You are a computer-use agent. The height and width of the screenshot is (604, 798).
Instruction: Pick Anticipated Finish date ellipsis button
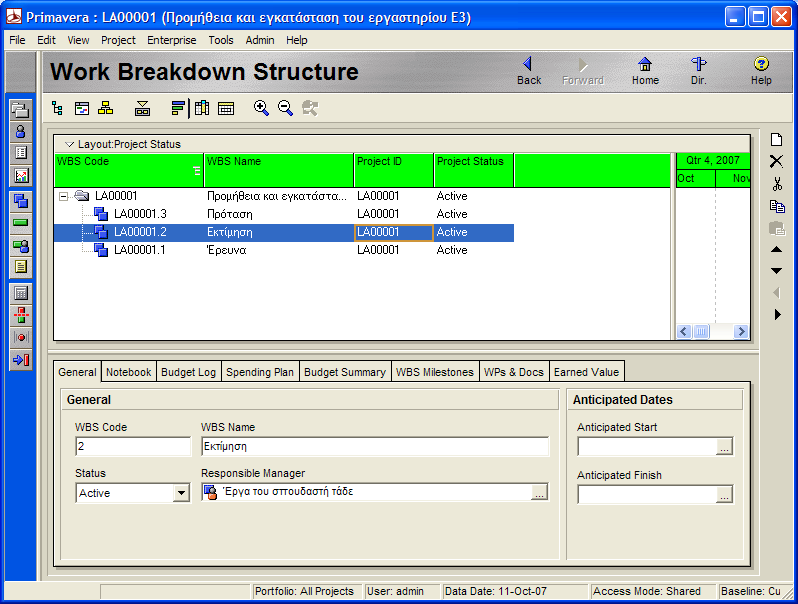(x=724, y=495)
